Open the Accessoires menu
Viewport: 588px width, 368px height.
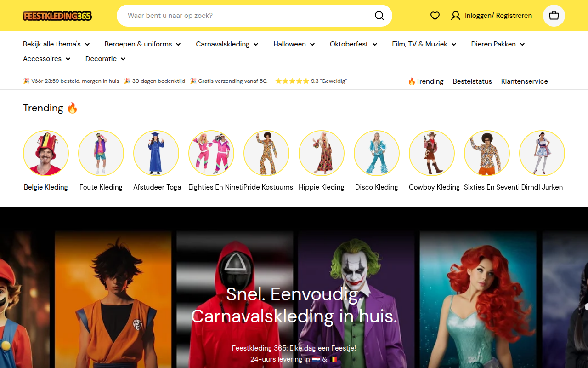click(47, 59)
